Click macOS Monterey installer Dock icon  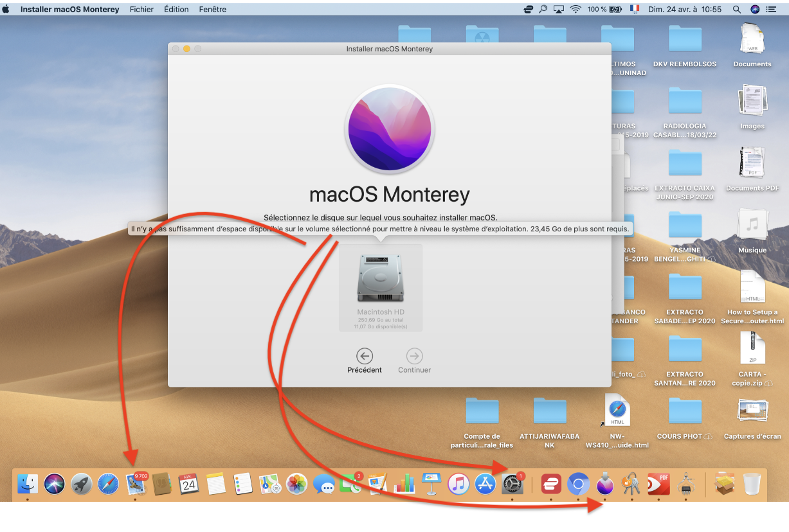pyautogui.click(x=605, y=484)
